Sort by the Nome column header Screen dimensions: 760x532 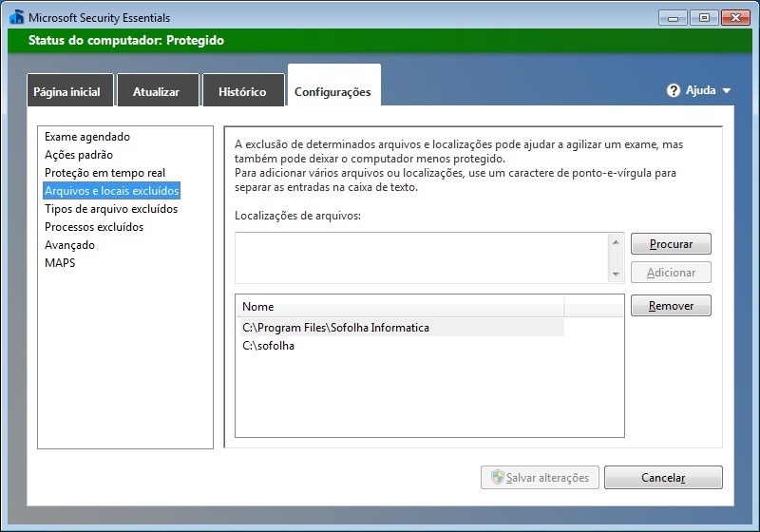coord(400,306)
